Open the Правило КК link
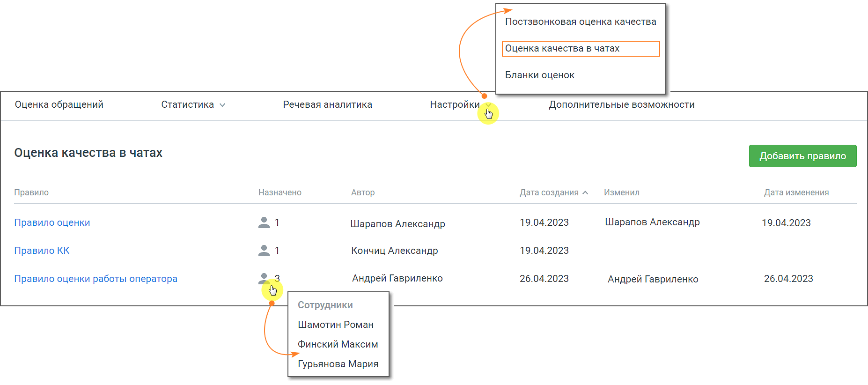The image size is (868, 385). [x=42, y=251]
